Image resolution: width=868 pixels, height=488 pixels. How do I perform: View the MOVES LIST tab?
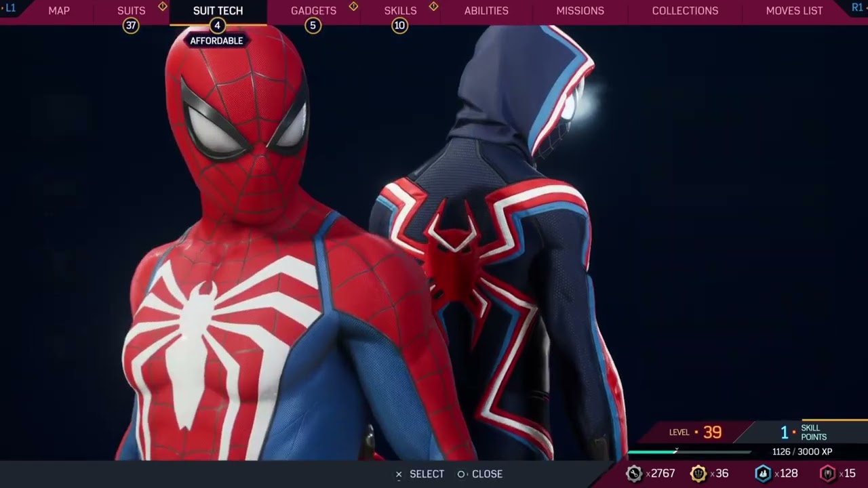pos(794,11)
